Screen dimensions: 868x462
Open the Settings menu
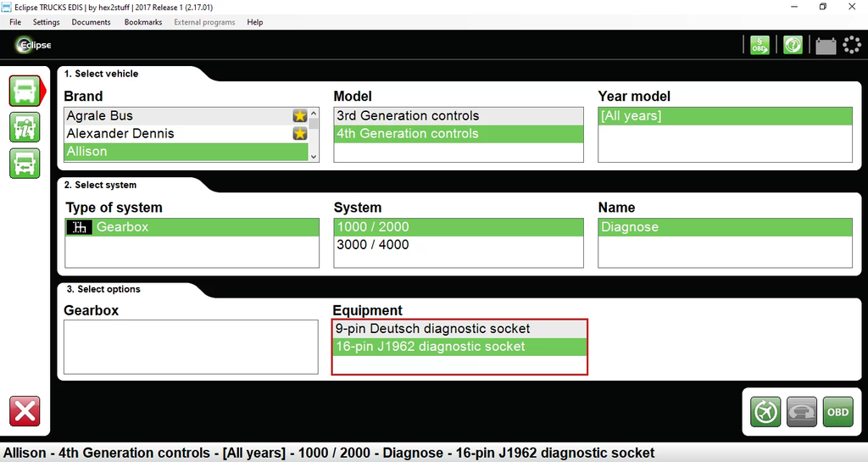46,22
